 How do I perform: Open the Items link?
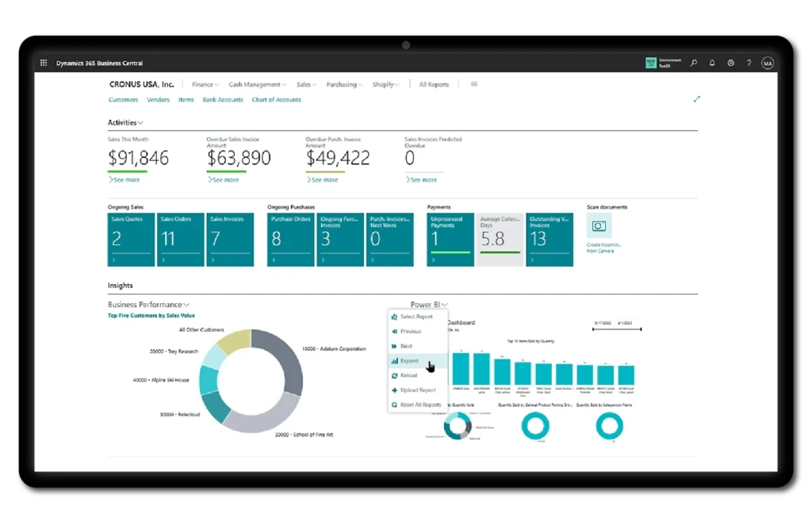186,99
